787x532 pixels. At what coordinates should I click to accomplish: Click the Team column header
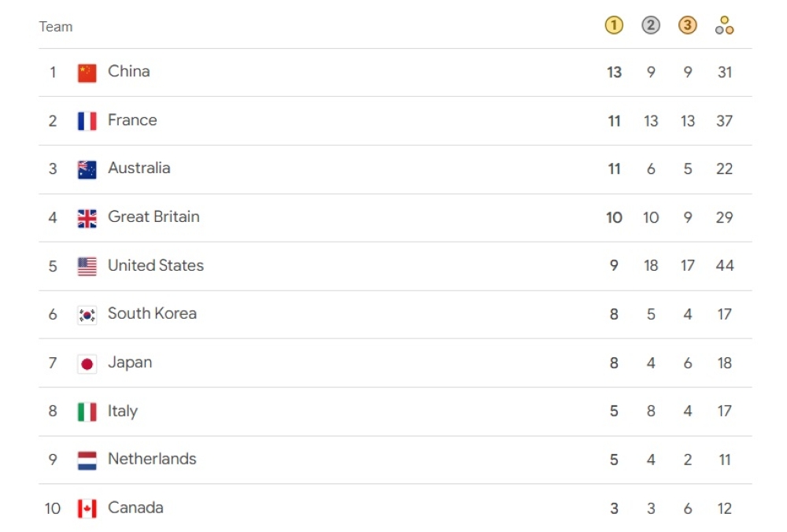point(56,27)
